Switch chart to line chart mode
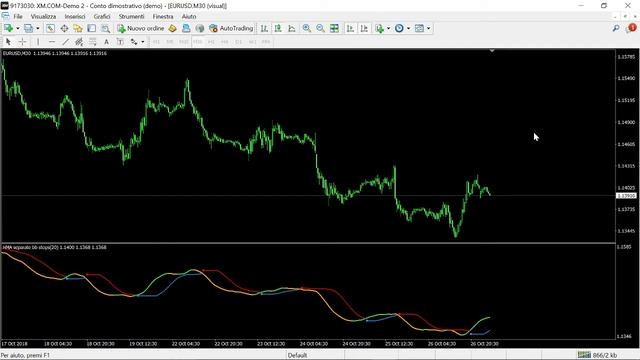Screen dimensions: 640x360 tap(292, 28)
